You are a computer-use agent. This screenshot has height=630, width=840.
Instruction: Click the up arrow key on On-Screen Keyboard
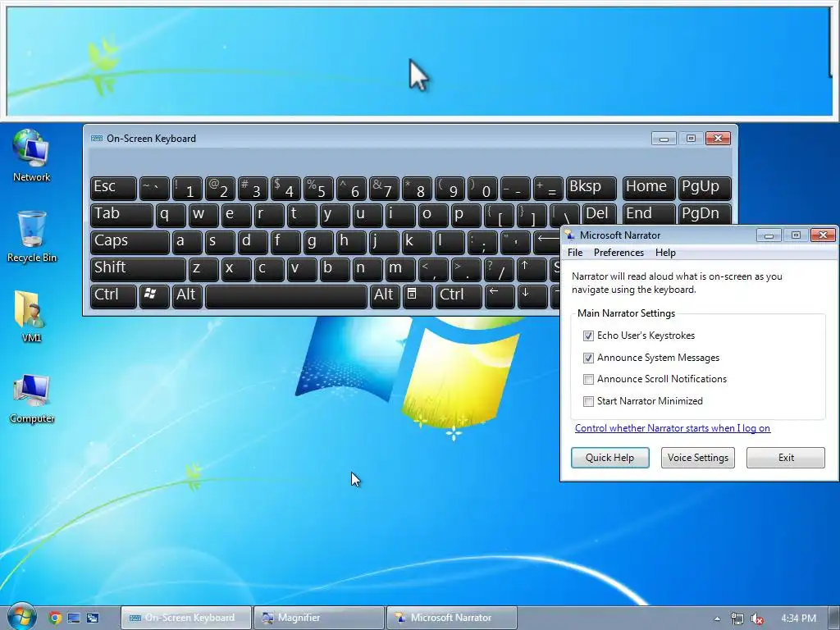(531, 269)
